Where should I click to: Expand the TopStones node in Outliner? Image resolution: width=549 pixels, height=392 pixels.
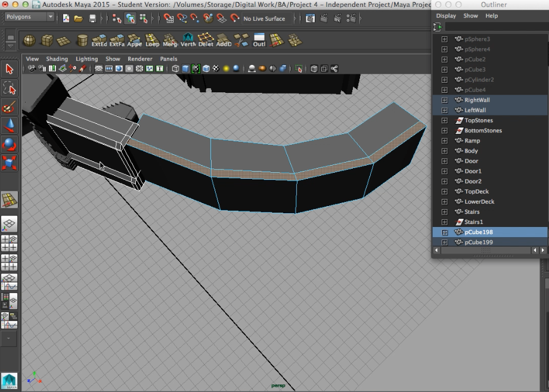point(444,120)
